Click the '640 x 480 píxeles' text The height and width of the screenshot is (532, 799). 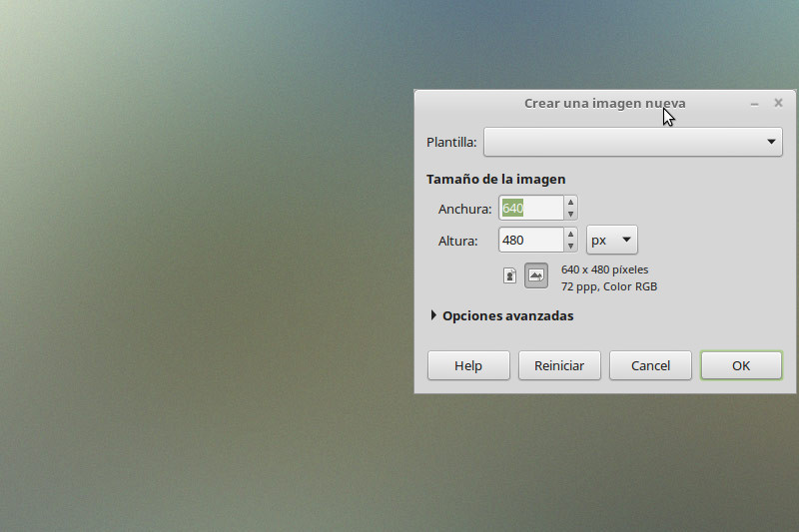605,269
